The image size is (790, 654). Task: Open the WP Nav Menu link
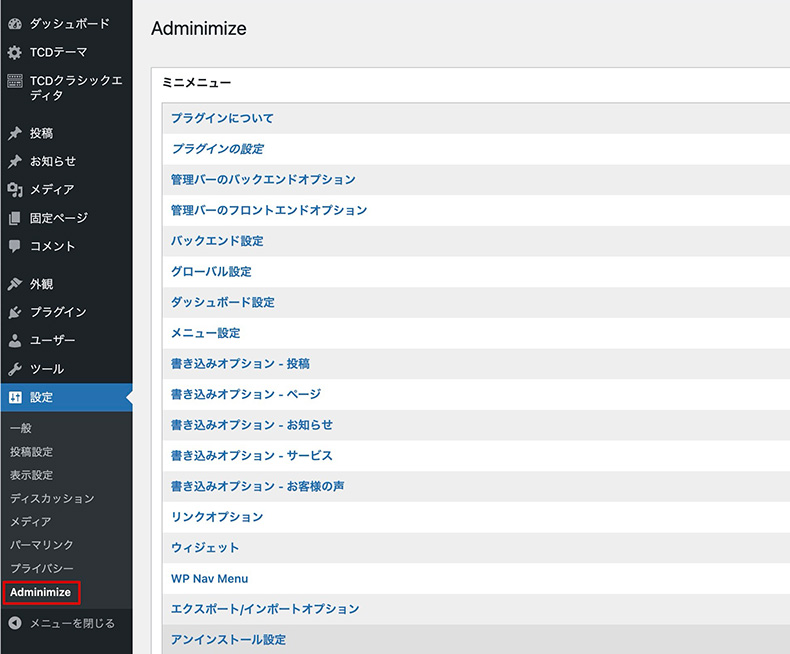point(209,578)
